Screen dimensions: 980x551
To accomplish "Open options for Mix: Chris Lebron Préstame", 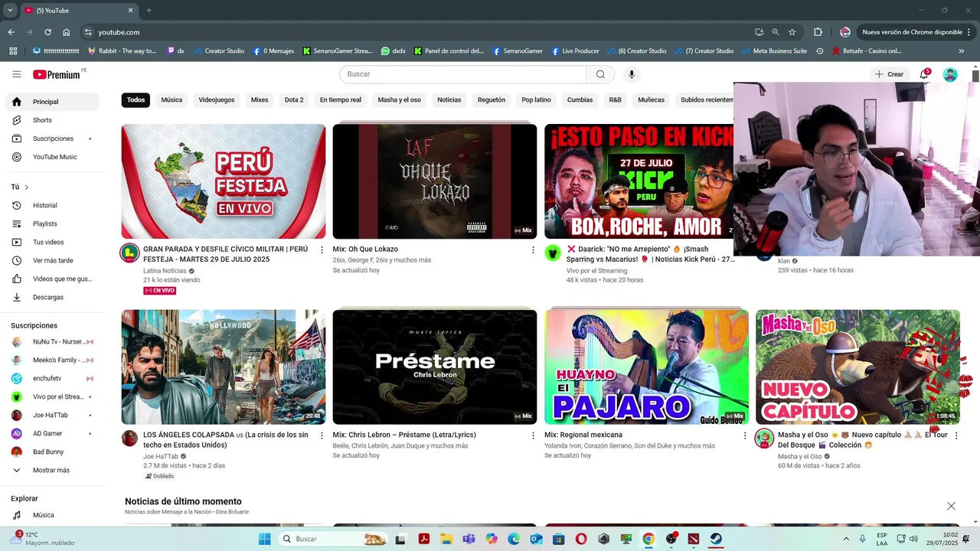I will [x=533, y=435].
